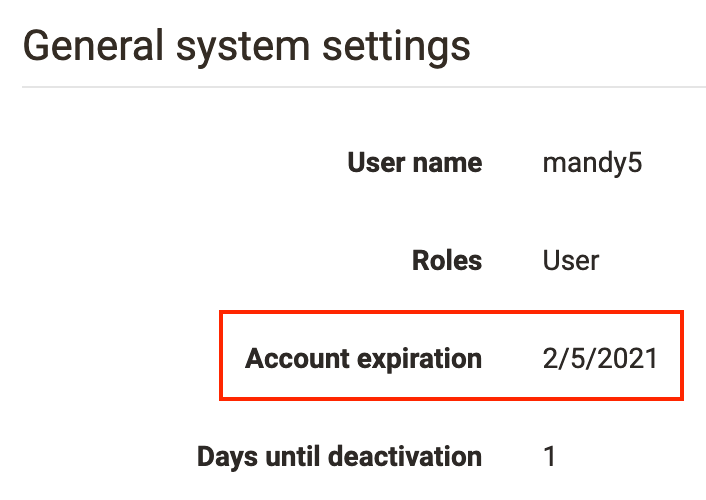
Task: Select the Roles field label
Action: point(447,261)
